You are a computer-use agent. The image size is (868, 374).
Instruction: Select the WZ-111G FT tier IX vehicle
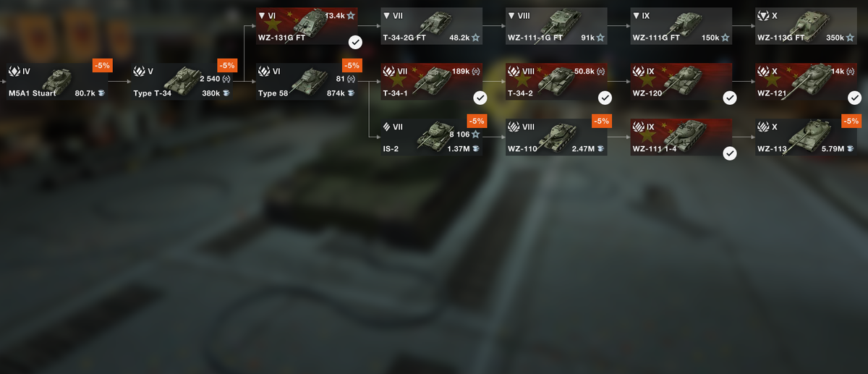pyautogui.click(x=681, y=26)
